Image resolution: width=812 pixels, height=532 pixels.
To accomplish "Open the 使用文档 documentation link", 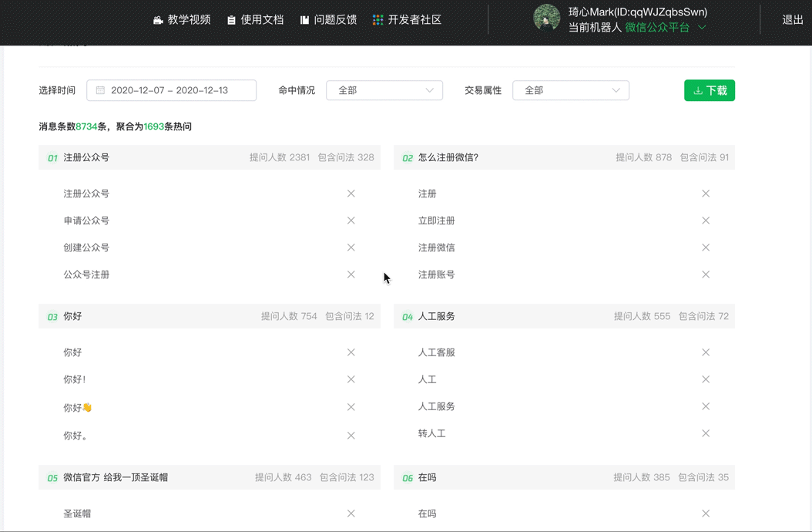I will [x=256, y=20].
